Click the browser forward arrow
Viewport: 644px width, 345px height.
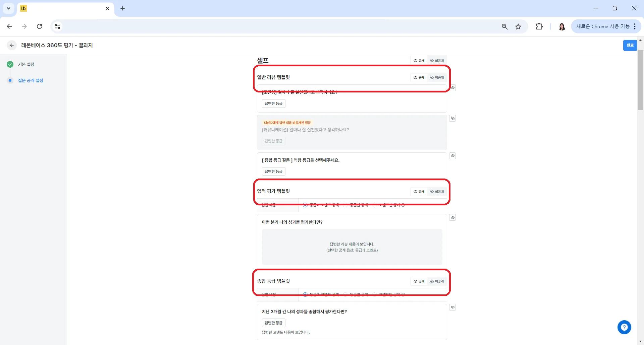tap(24, 26)
